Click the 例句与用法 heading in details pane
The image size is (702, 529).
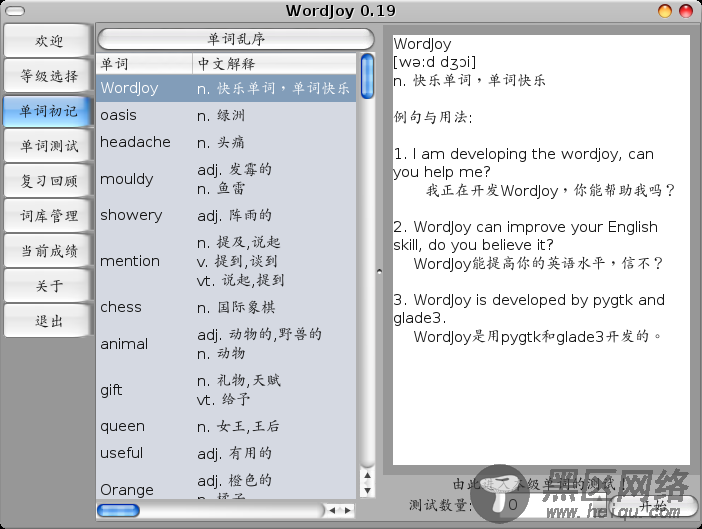coord(433,117)
